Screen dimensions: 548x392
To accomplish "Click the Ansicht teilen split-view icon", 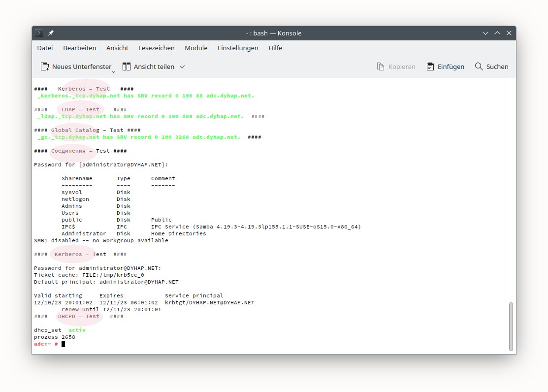I will [x=127, y=66].
